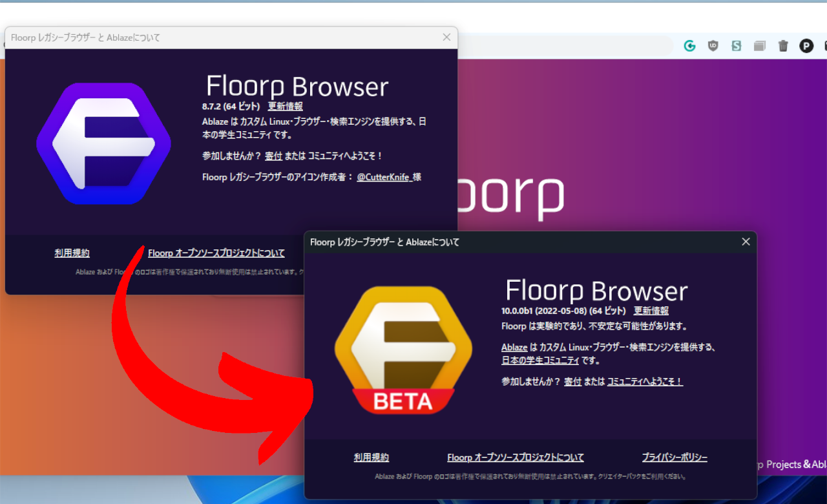Click the yellow Floorp BETA logo

click(x=403, y=350)
